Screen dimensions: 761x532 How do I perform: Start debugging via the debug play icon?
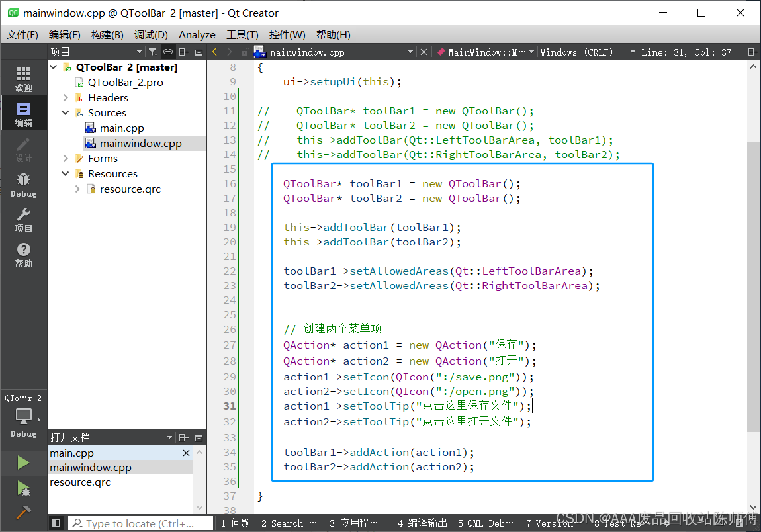[23, 486]
